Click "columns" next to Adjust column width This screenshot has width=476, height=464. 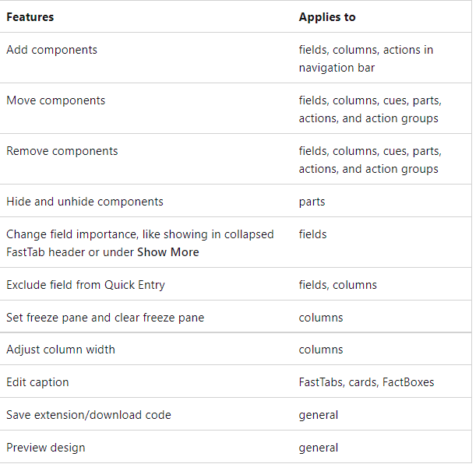pos(321,350)
